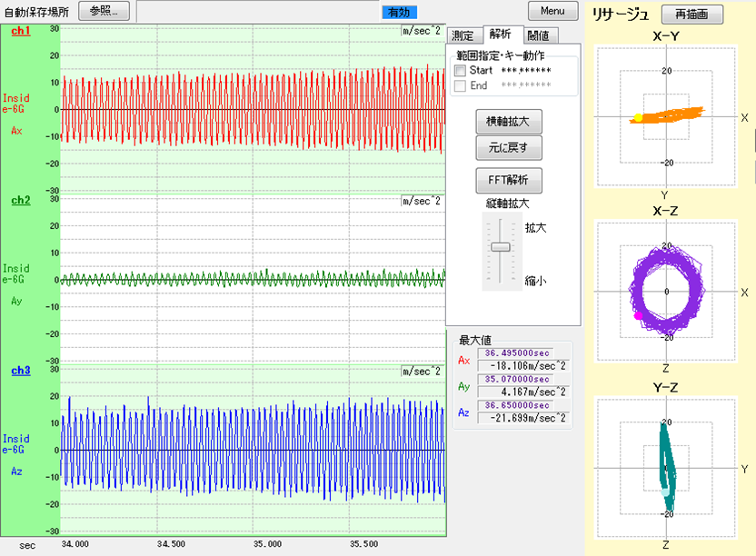Switch to the 測定 tab
The width and height of the screenshot is (756, 556).
pos(463,35)
